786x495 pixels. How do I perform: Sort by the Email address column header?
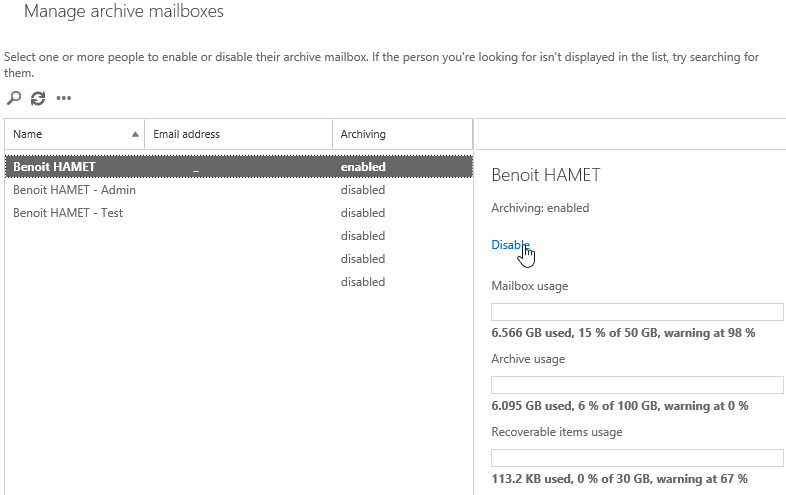coord(186,134)
